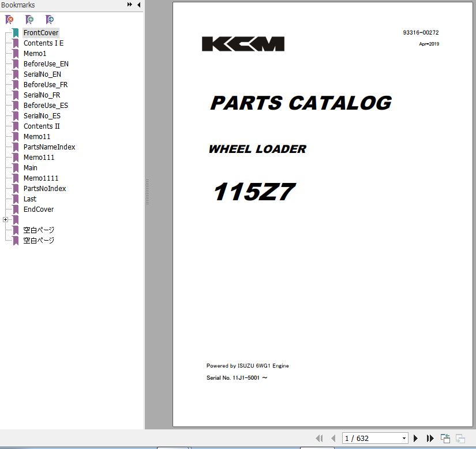Click the delete bookmark icon

9,20
